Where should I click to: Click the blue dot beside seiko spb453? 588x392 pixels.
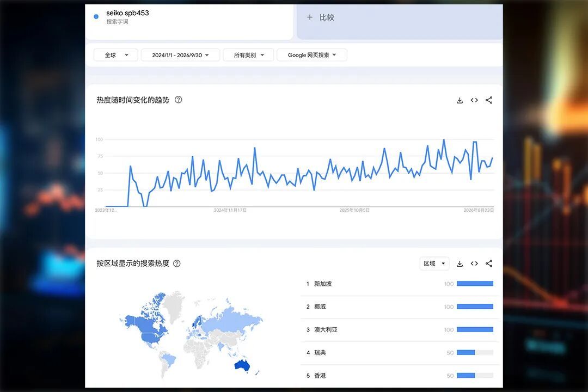96,16
